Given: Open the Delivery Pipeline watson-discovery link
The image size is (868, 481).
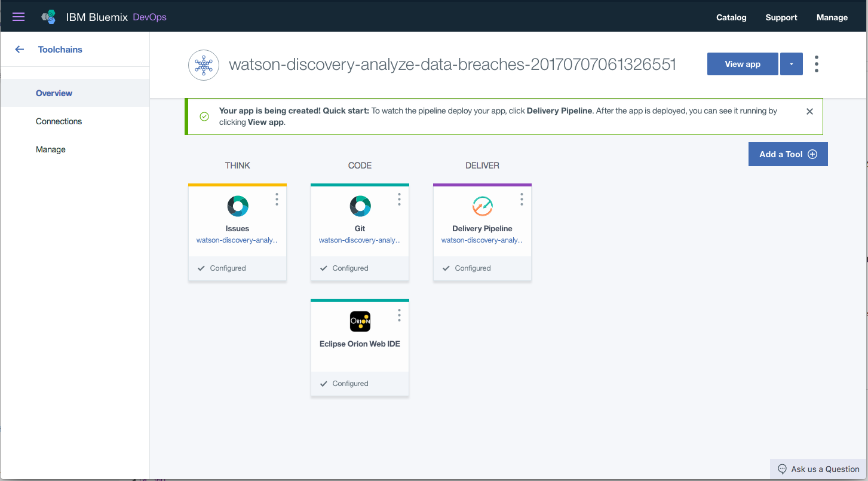Looking at the screenshot, I should pyautogui.click(x=483, y=240).
